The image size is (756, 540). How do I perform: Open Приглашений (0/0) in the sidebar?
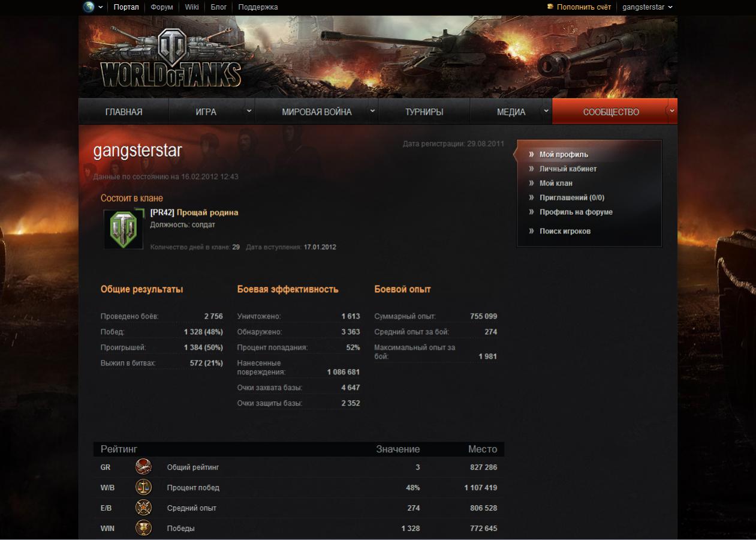pos(572,197)
